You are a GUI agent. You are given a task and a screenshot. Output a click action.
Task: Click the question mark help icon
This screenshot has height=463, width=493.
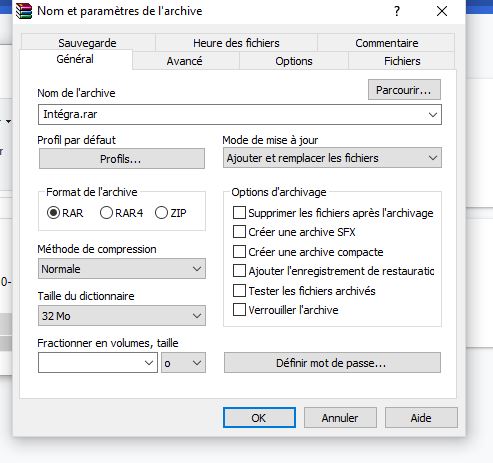[397, 11]
